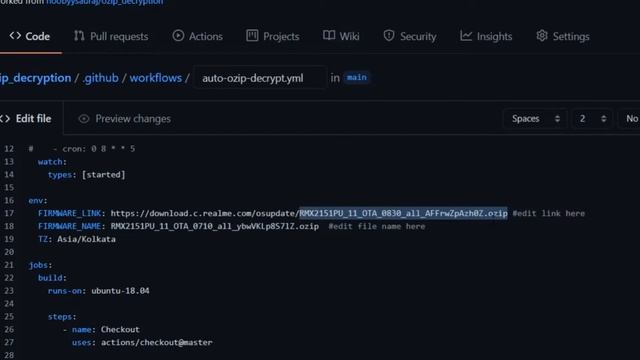Click the Security shield icon
This screenshot has width=640, height=360.
click(x=389, y=36)
